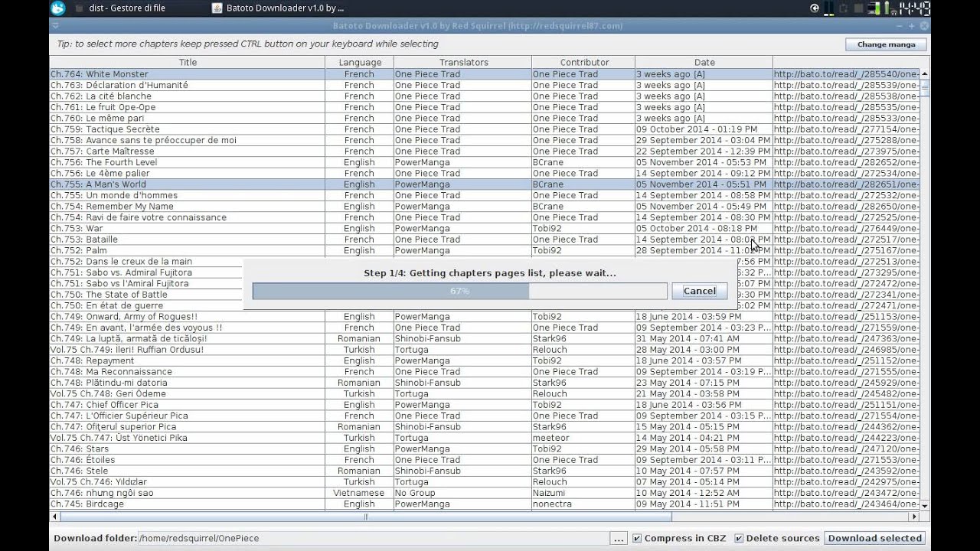980x551 pixels.
Task: Select row Ch.756: The Fourth Level
Action: click(485, 162)
